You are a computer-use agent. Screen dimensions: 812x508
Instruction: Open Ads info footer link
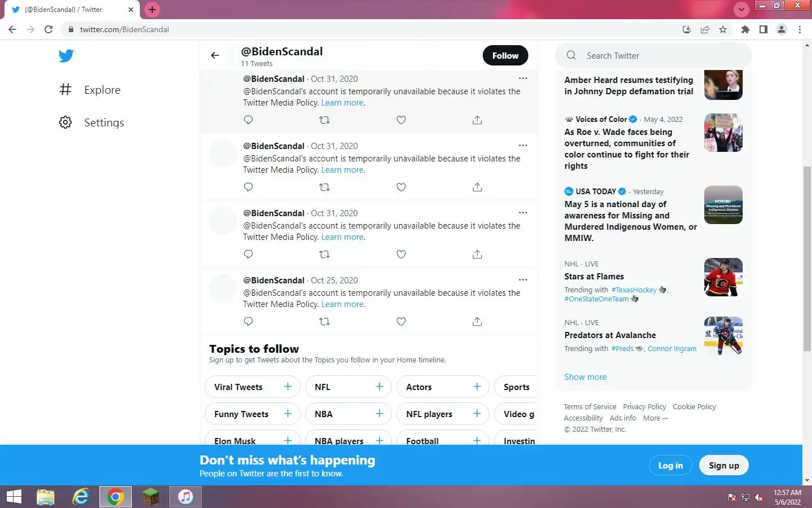pyautogui.click(x=623, y=418)
